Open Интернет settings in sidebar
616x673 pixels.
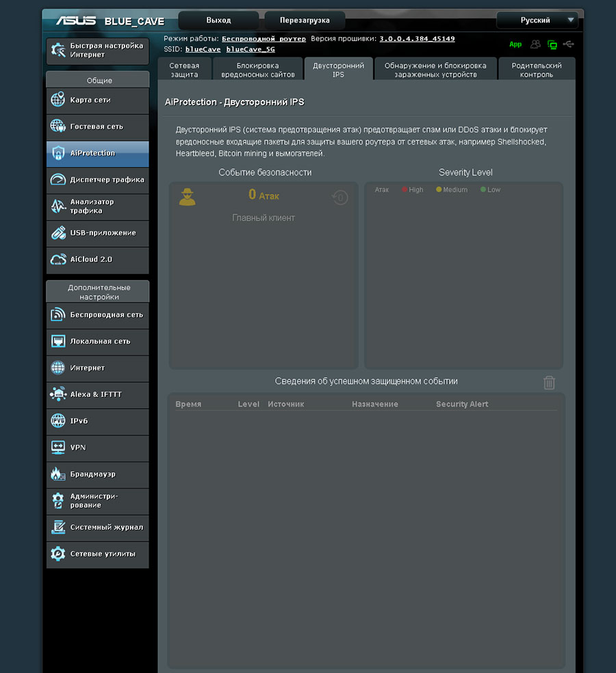[x=97, y=368]
